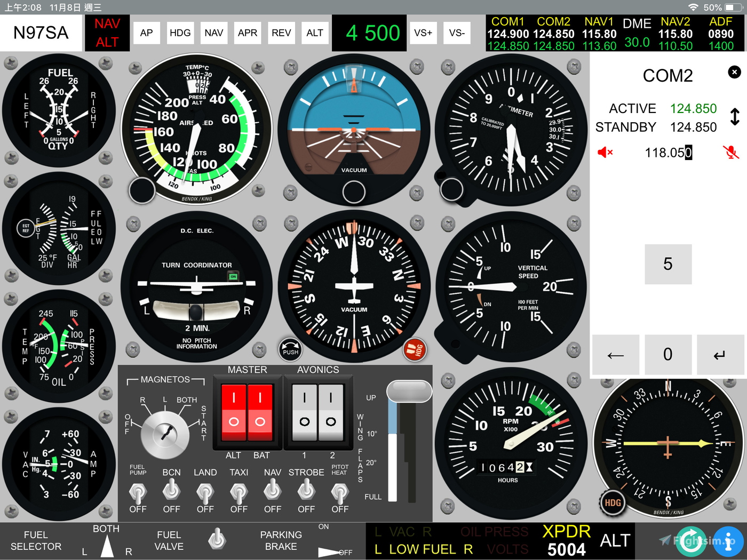Click the PUSH knob below the directional gyro

290,350
